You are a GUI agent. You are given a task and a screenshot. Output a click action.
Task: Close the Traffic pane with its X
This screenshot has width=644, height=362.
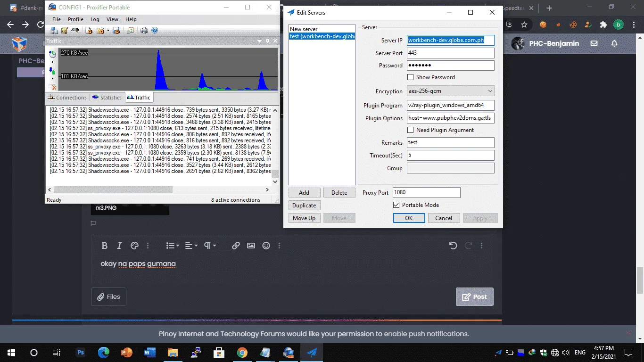click(275, 41)
